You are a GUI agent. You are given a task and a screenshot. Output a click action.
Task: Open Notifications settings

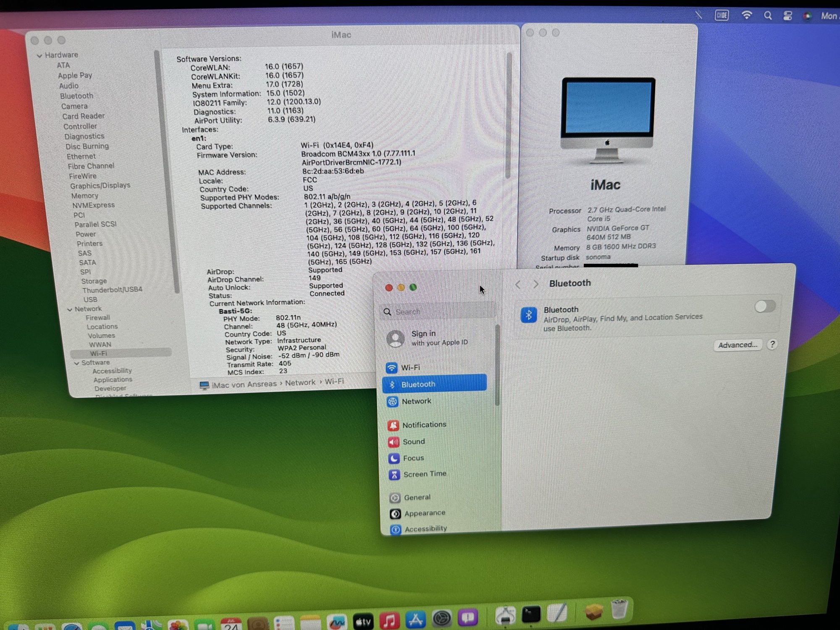pyautogui.click(x=423, y=425)
